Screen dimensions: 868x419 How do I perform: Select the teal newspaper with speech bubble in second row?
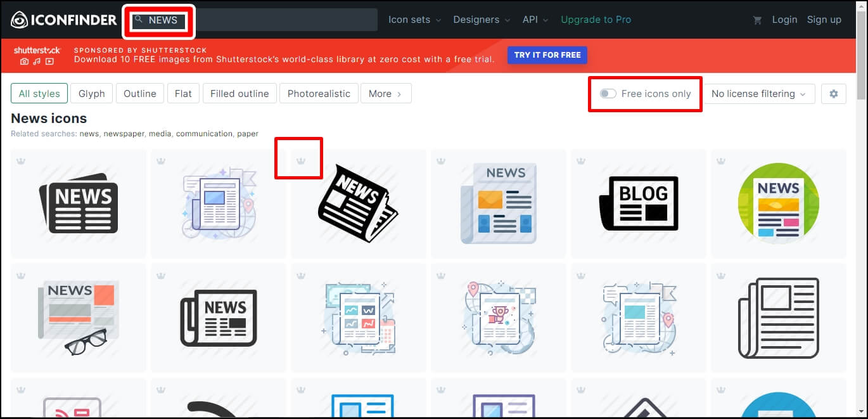click(x=639, y=318)
